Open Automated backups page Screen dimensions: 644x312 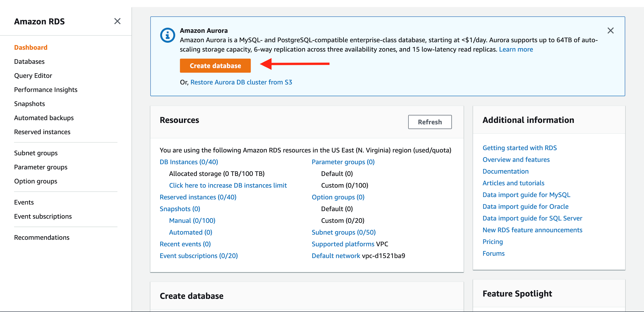click(44, 118)
